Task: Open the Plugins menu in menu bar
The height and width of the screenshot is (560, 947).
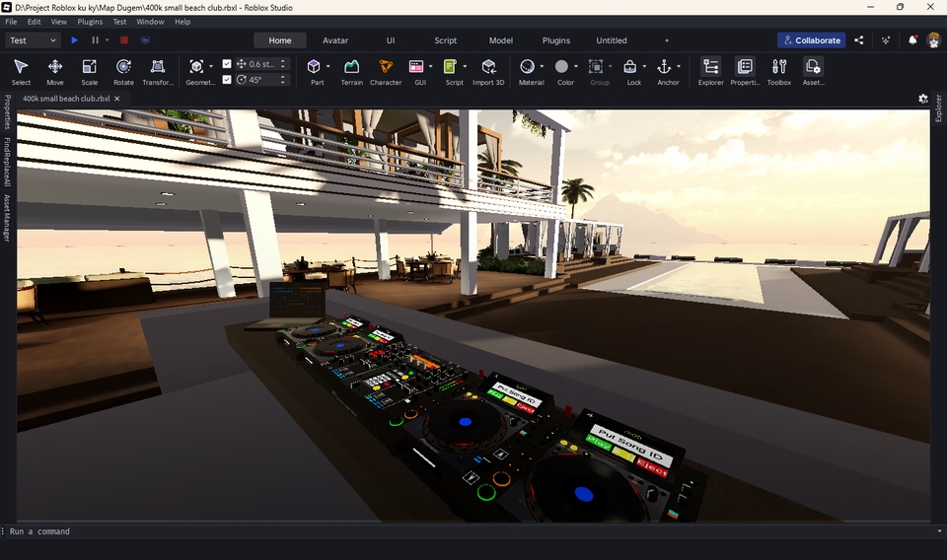Action: tap(90, 22)
